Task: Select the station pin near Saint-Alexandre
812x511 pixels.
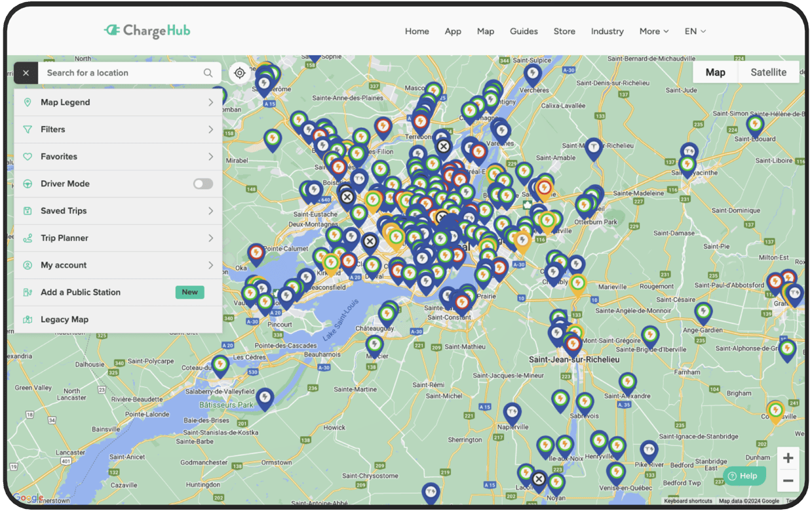Action: 628,382
